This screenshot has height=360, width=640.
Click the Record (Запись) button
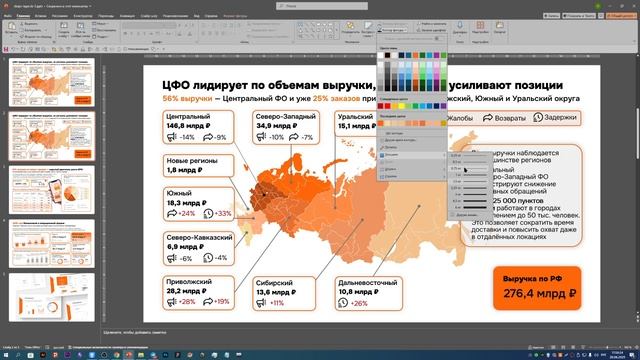(551, 16)
